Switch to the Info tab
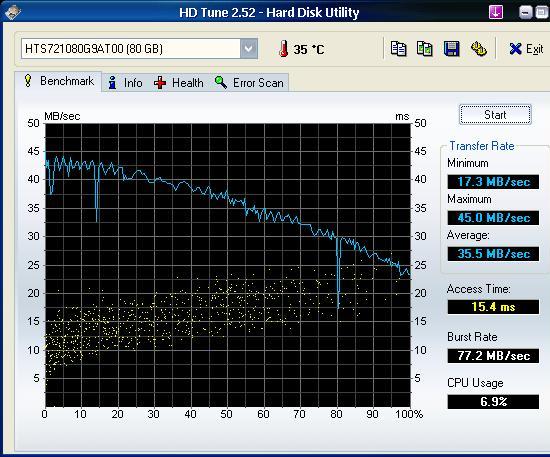550x457 pixels. click(x=126, y=83)
